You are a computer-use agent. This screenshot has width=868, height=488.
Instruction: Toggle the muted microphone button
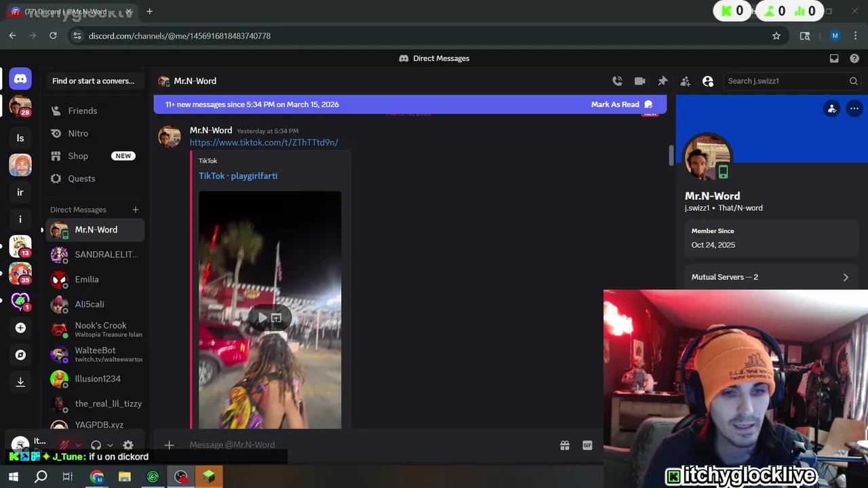(64, 445)
